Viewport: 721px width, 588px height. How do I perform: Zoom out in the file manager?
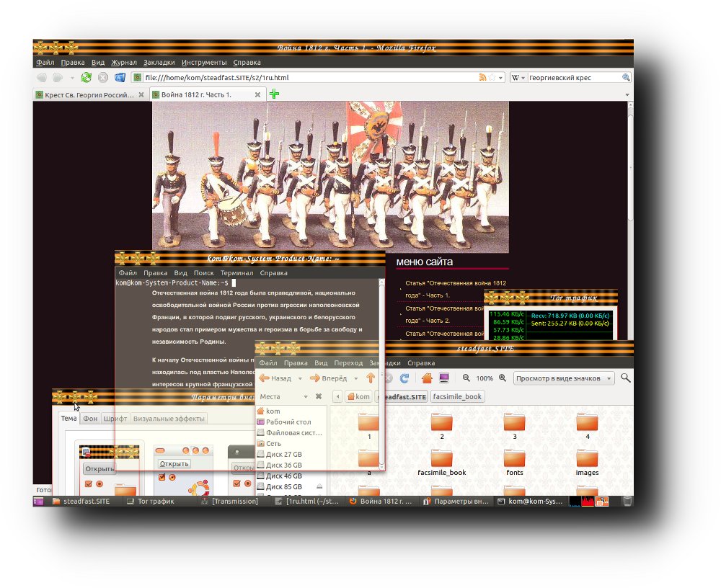coord(466,378)
